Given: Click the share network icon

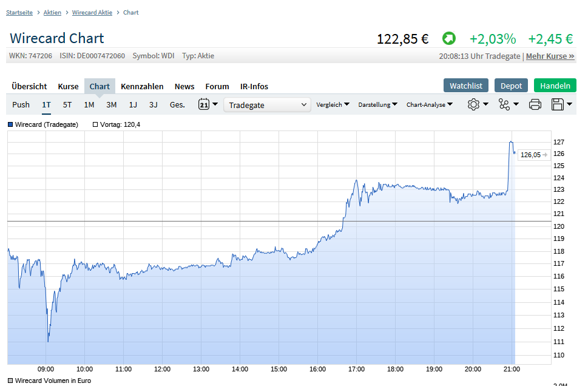Looking at the screenshot, I should pos(504,104).
